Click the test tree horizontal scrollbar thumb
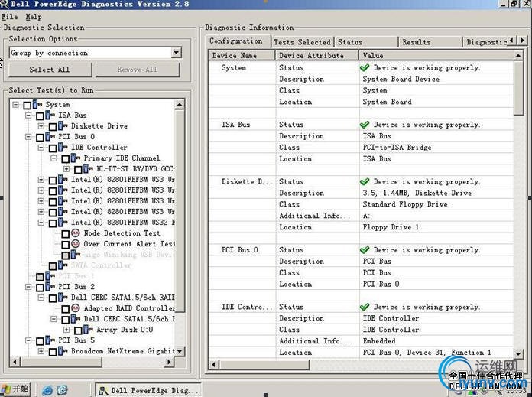Screen dimensions: 532x397 [61, 362]
